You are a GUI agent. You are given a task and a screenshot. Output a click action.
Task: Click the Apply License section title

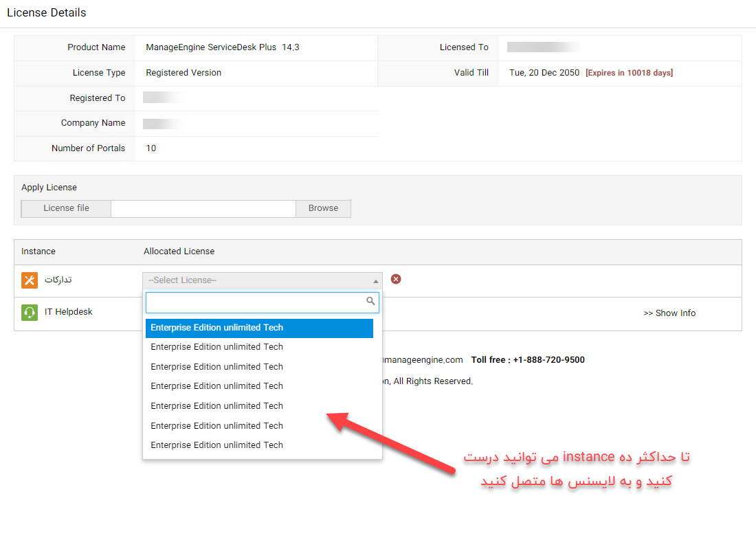point(49,188)
